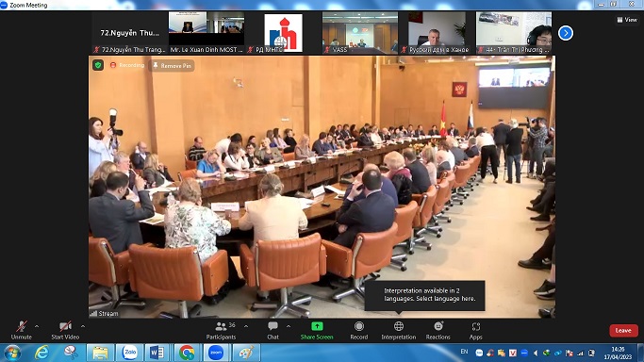Open video options arrow beside Start Video
This screenshot has height=362, width=644.
83,326
